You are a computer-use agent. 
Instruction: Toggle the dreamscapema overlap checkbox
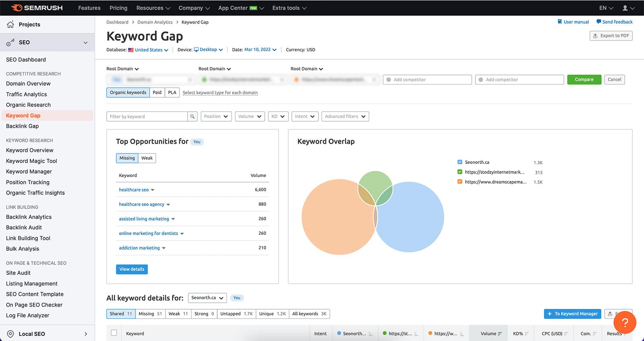[x=460, y=182]
